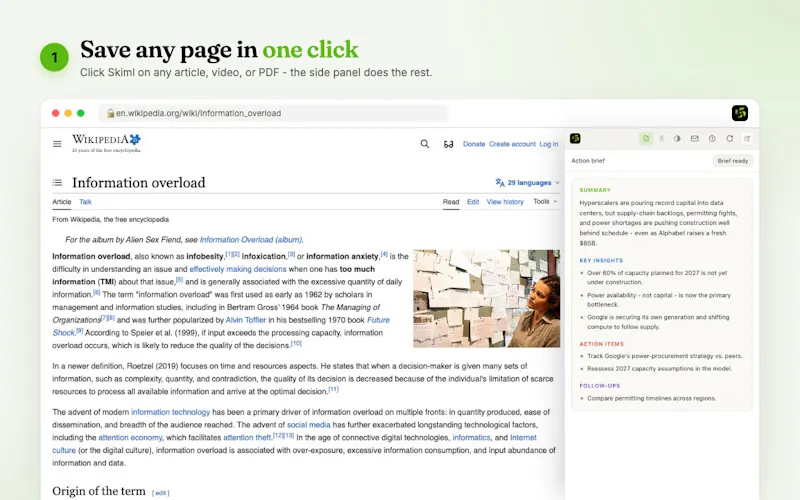Open the social media link
This screenshot has width=800, height=500.
[x=309, y=424]
